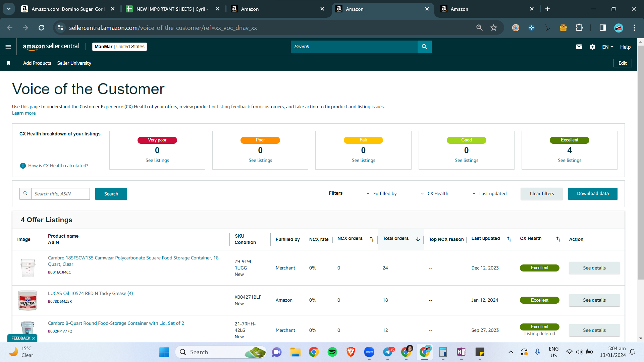Open the Chrome extensions puzzle icon

click(x=579, y=28)
